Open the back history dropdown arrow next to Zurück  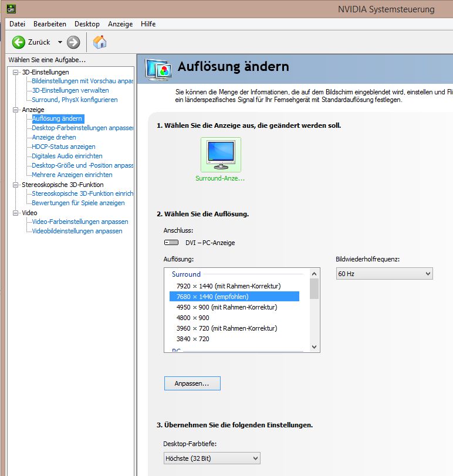pos(60,42)
